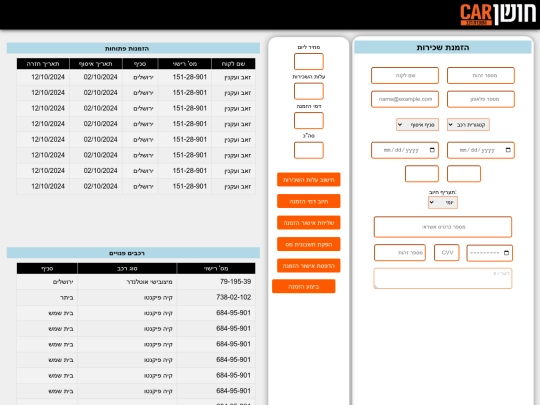Click the חיוב דמי הזמנה button
This screenshot has width=540, height=405.
pos(309,201)
